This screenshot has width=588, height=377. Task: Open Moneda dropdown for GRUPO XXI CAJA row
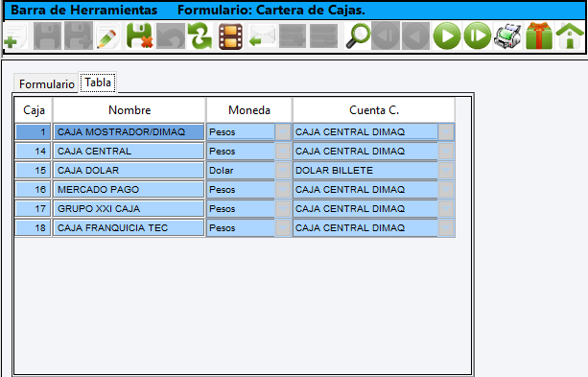tap(283, 208)
